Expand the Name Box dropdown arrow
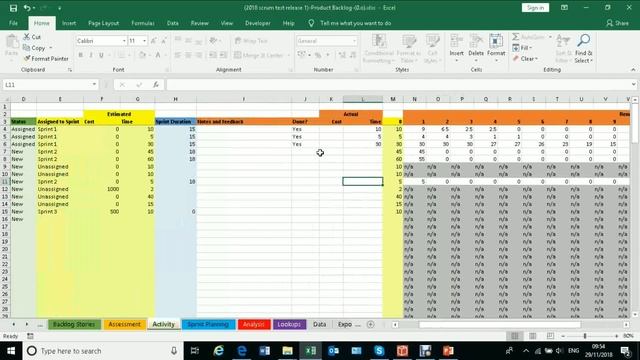Screen dimensions: 640x360 point(94,84)
